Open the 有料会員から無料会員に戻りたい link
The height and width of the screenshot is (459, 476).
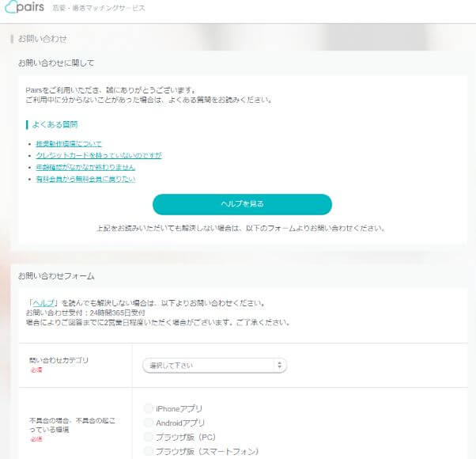[85, 179]
